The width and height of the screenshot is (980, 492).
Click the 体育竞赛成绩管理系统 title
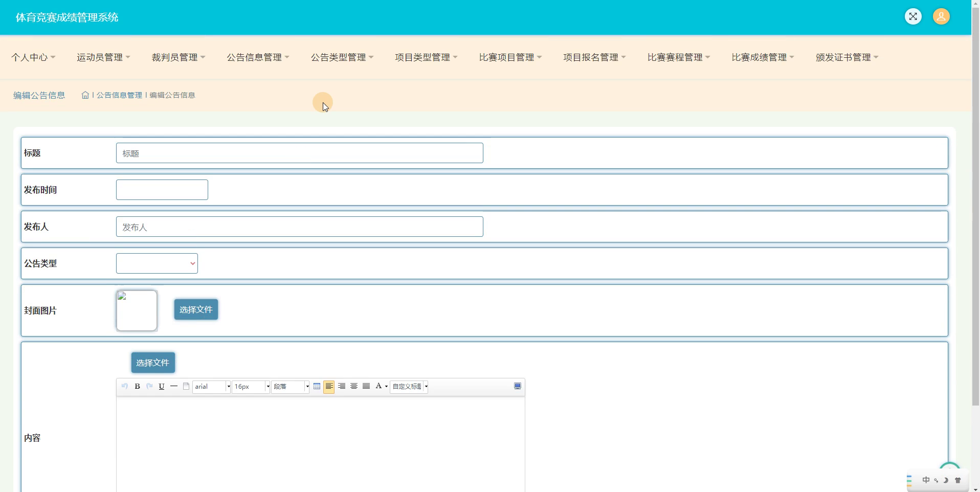[67, 17]
